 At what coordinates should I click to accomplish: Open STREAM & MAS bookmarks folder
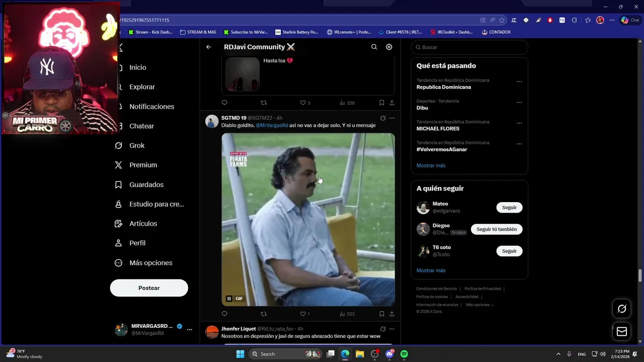click(x=197, y=32)
